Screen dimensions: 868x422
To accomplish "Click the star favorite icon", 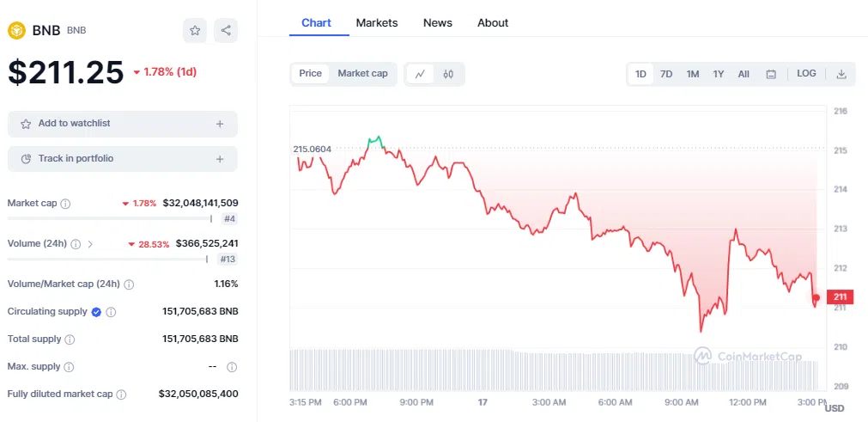I will click(x=195, y=31).
